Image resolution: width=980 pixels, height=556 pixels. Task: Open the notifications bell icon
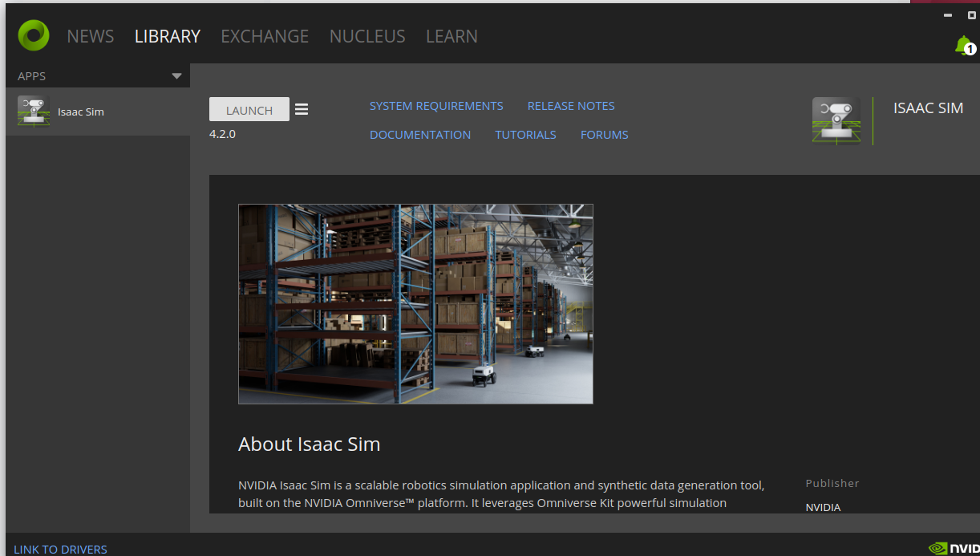tap(963, 45)
